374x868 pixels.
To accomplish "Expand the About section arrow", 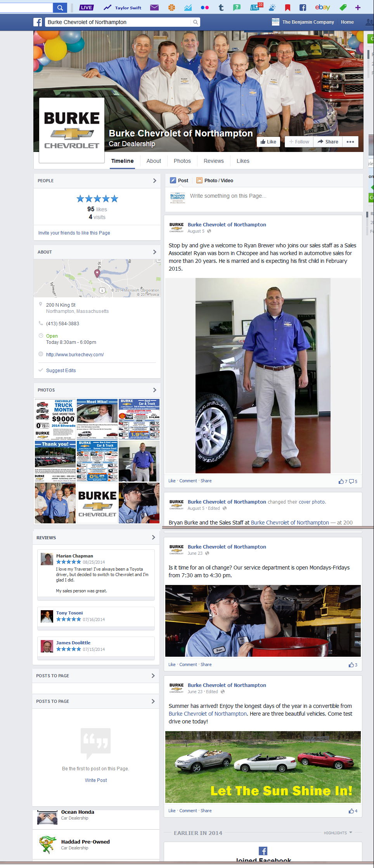I will tap(154, 252).
